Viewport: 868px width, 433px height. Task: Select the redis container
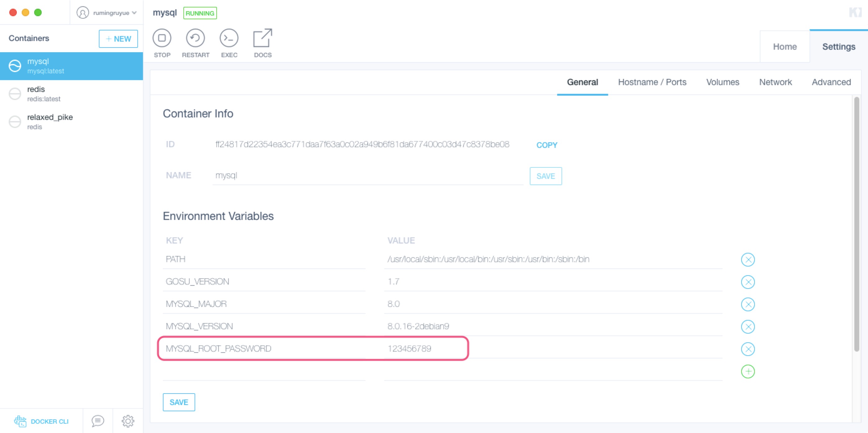[71, 94]
